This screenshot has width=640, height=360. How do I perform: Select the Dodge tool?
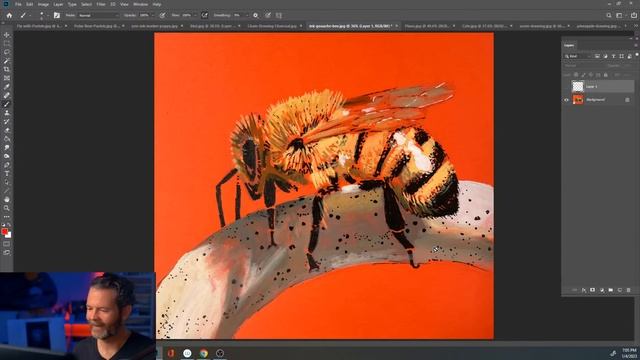[x=7, y=156]
